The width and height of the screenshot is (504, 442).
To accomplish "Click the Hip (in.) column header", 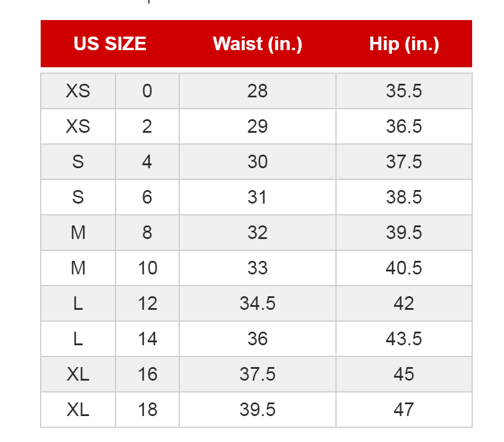I will click(x=404, y=44).
